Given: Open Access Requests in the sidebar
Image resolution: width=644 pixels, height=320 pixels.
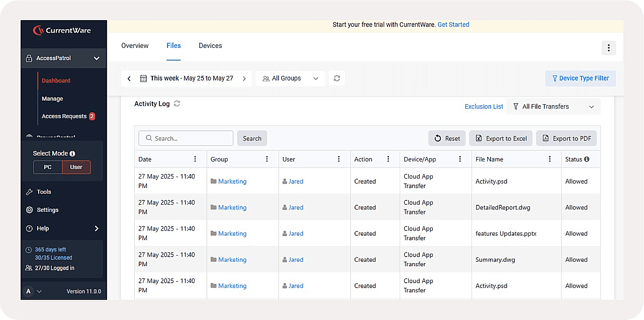Looking at the screenshot, I should tap(64, 116).
